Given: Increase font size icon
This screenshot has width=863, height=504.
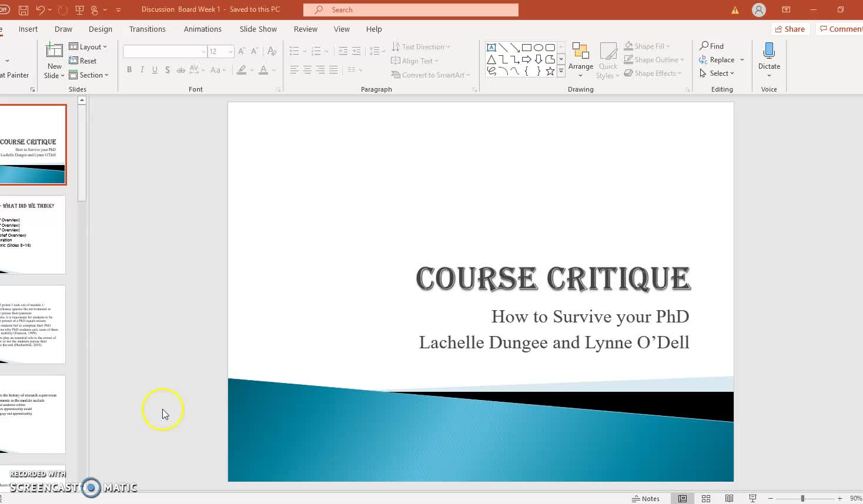Looking at the screenshot, I should pos(242,52).
